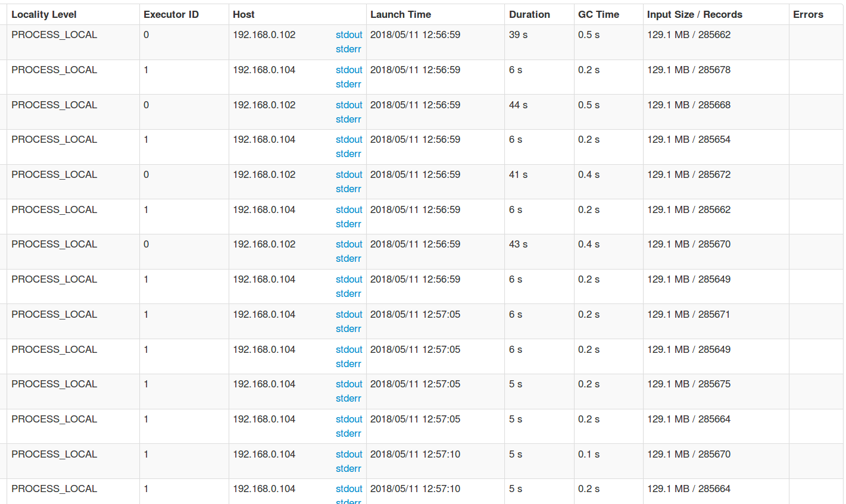Open stderr for the 44 s duration task
The image size is (846, 504).
point(348,119)
